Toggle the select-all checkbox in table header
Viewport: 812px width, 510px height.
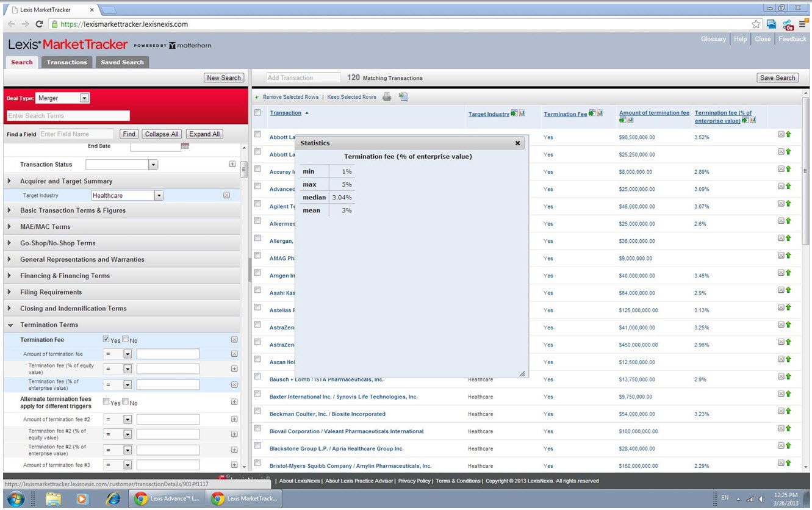[x=257, y=112]
